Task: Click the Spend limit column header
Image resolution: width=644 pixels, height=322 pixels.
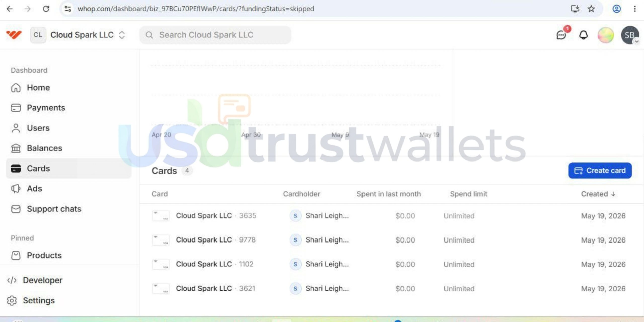Action: (468, 194)
